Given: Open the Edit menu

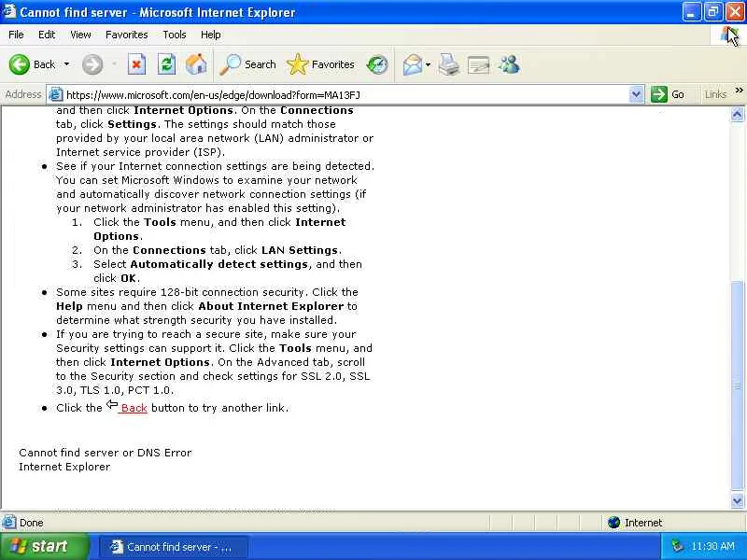Looking at the screenshot, I should point(47,35).
